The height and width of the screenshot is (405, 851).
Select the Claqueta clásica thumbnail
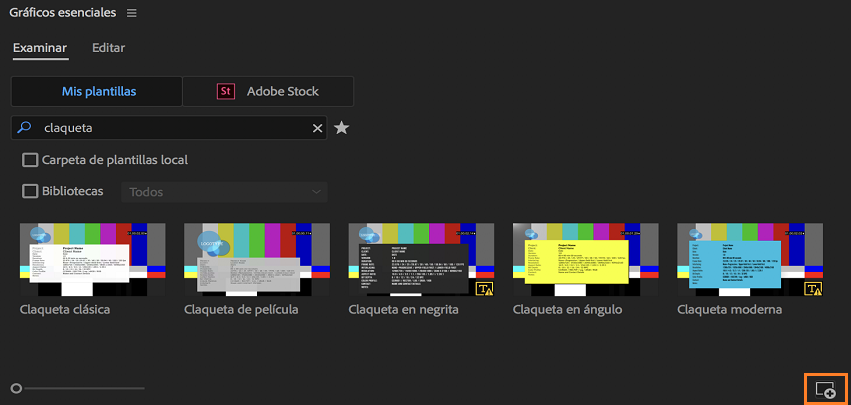click(92, 260)
